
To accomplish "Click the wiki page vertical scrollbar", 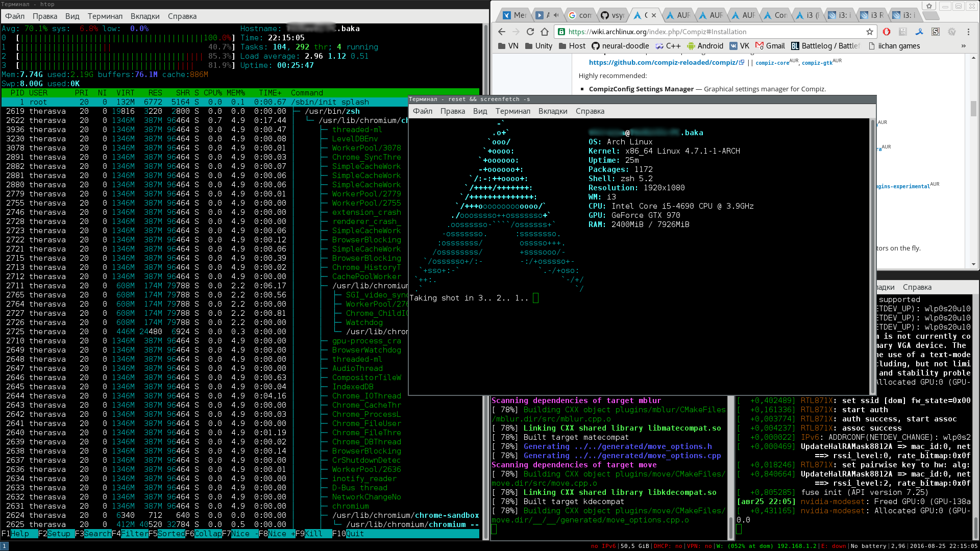I will pyautogui.click(x=973, y=108).
